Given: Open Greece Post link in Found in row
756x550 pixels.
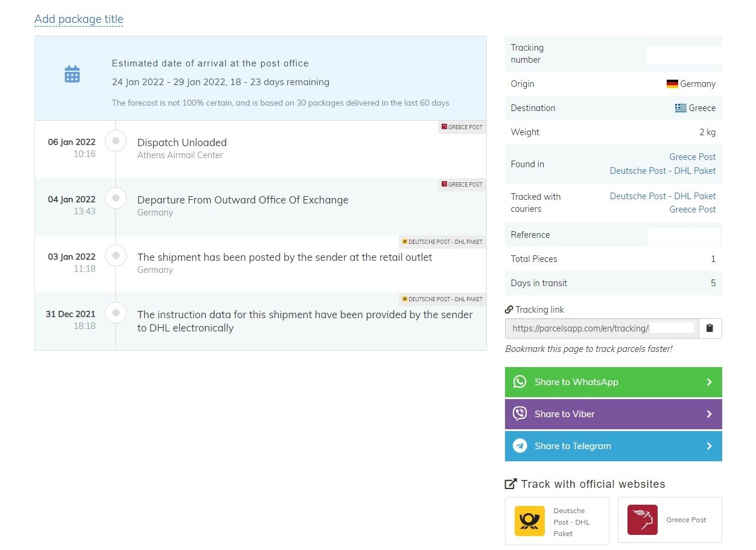Looking at the screenshot, I should coord(692,157).
